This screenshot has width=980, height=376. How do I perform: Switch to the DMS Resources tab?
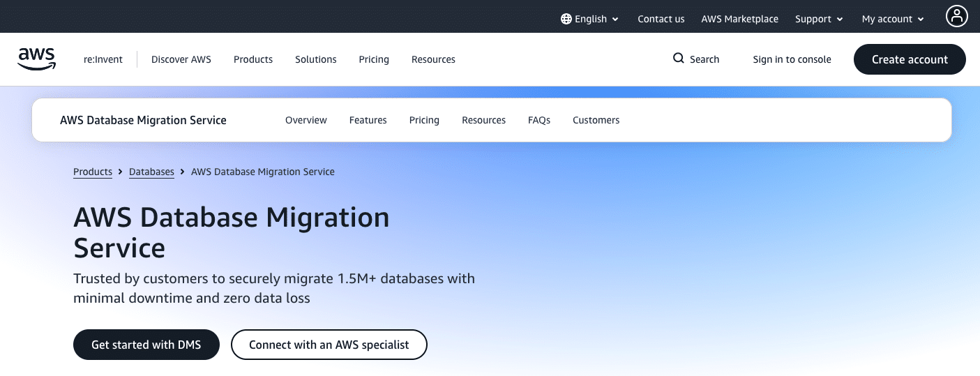click(484, 120)
